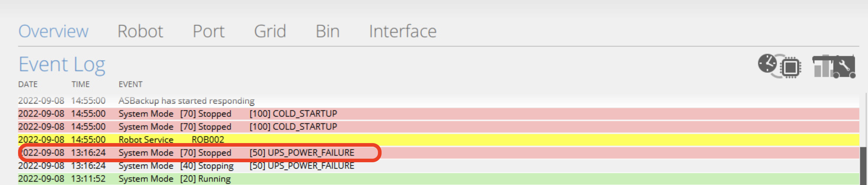Image resolution: width=868 pixels, height=185 pixels.
Task: Select the Grid tab
Action: (x=270, y=31)
